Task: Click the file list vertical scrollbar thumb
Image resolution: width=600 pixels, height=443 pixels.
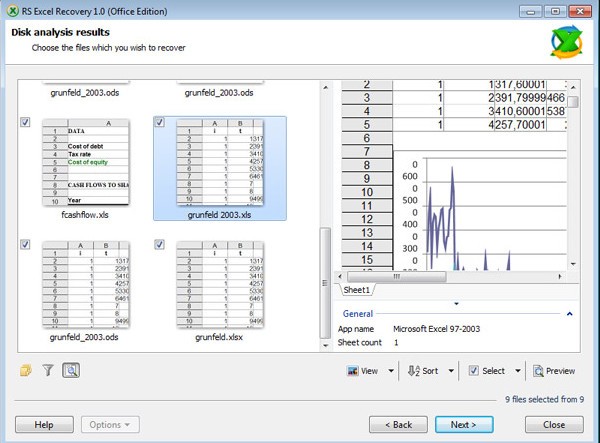Action: tap(325, 283)
